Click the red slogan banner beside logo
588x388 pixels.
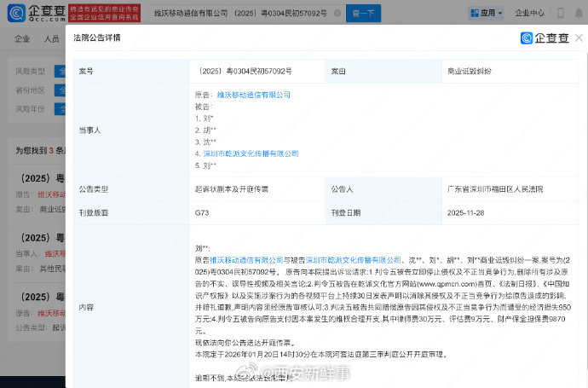coord(105,13)
